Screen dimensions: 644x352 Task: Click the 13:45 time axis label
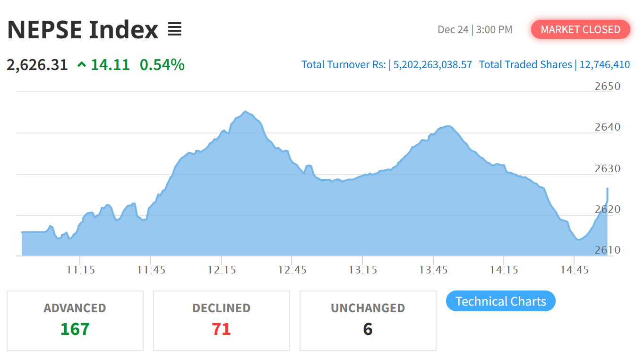pos(433,270)
